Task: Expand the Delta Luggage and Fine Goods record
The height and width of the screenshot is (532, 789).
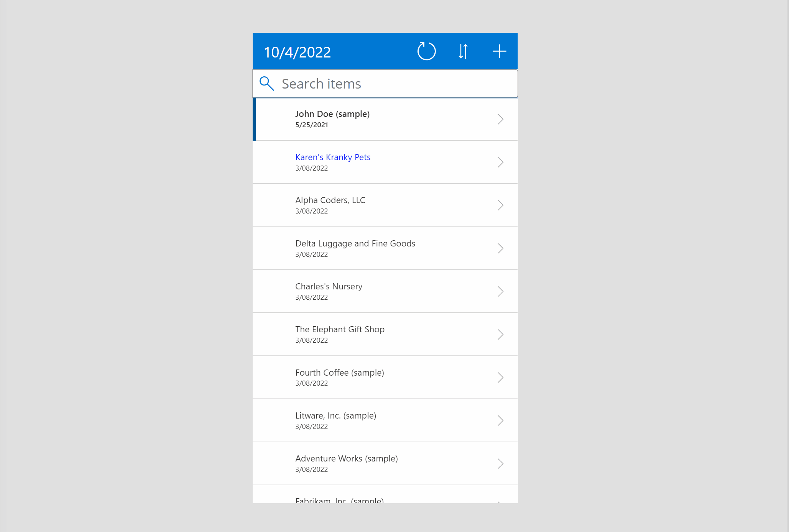Action: [x=500, y=248]
